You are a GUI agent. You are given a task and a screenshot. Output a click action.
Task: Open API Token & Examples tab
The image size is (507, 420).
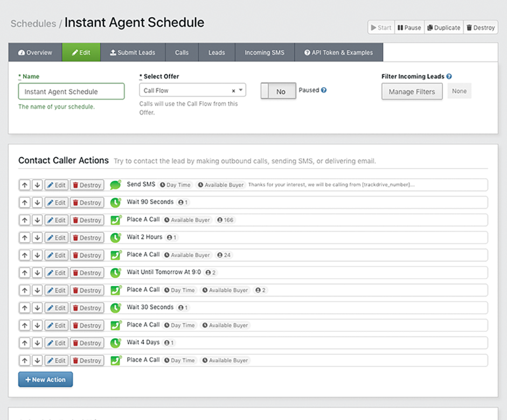[338, 52]
